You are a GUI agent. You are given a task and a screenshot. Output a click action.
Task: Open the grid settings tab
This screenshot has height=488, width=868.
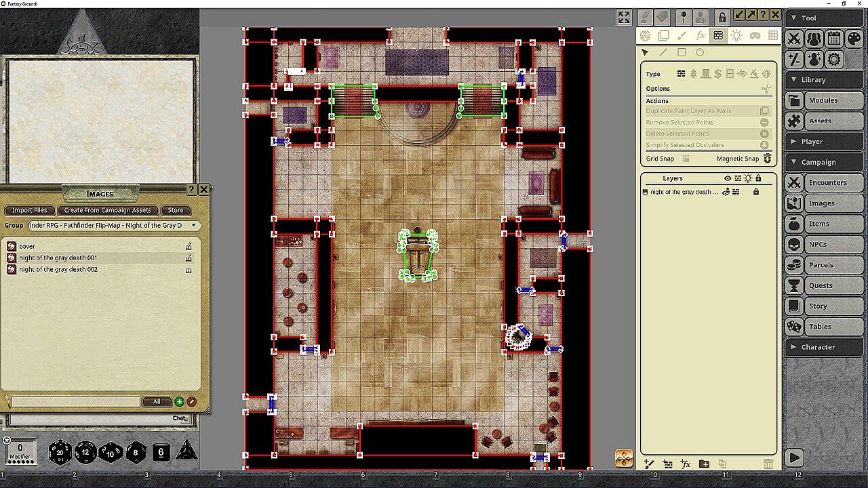[x=772, y=36]
